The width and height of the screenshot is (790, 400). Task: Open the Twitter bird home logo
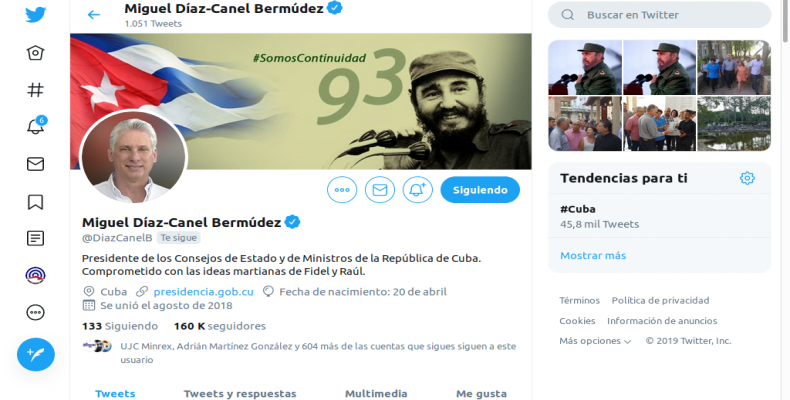pos(35,14)
